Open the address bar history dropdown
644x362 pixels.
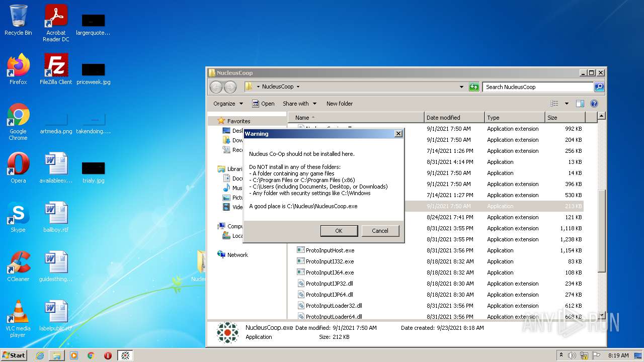click(461, 87)
